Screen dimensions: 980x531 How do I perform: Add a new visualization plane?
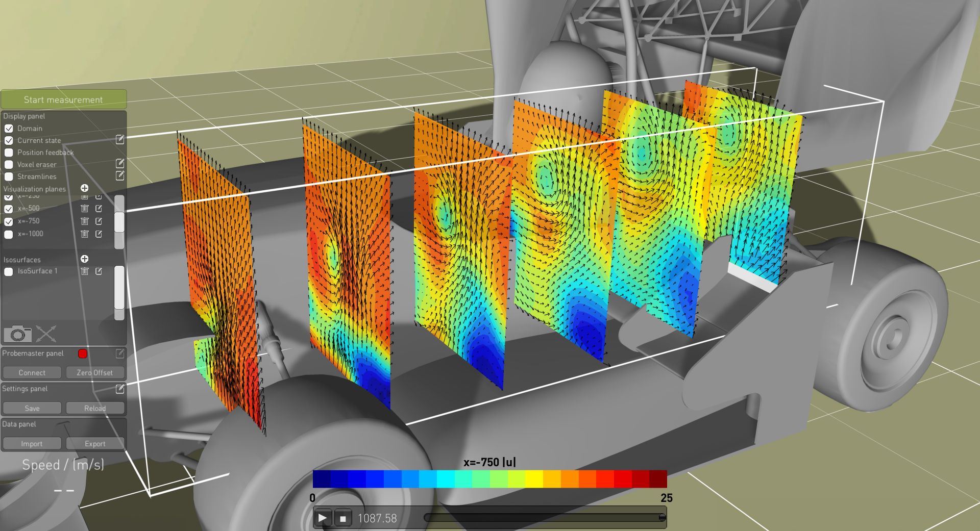click(x=85, y=188)
